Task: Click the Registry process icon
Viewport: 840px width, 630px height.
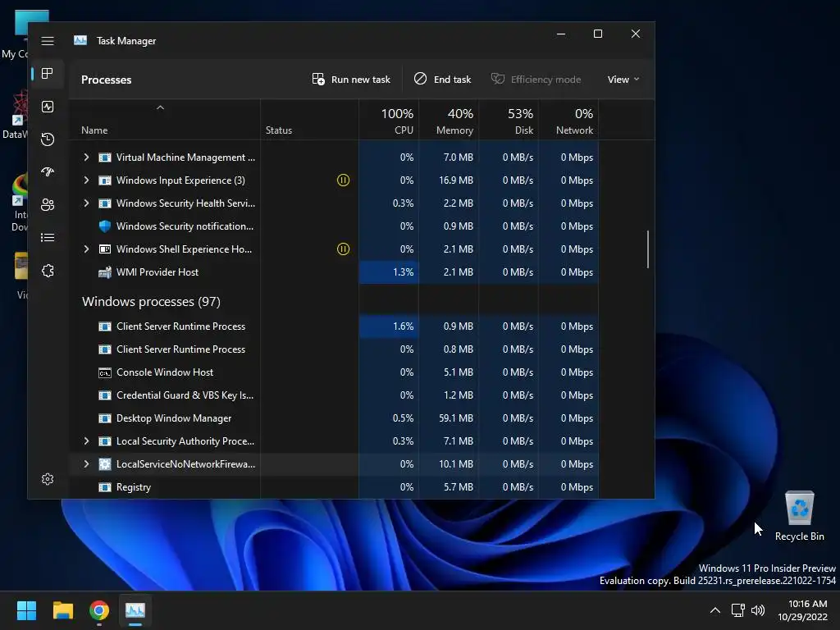Action: [x=105, y=487]
